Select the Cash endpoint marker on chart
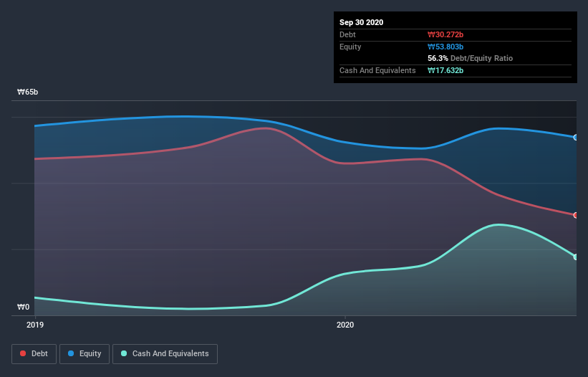The image size is (588, 377). (576, 257)
